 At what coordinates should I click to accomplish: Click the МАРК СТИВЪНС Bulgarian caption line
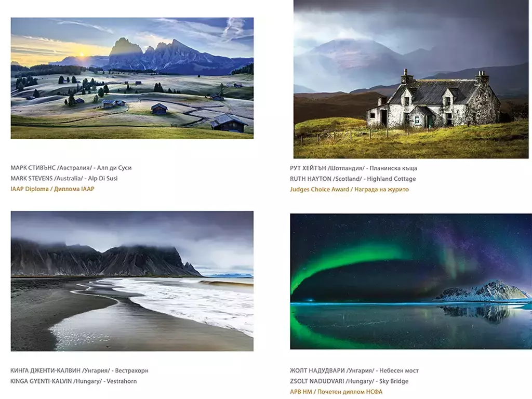tap(71, 168)
